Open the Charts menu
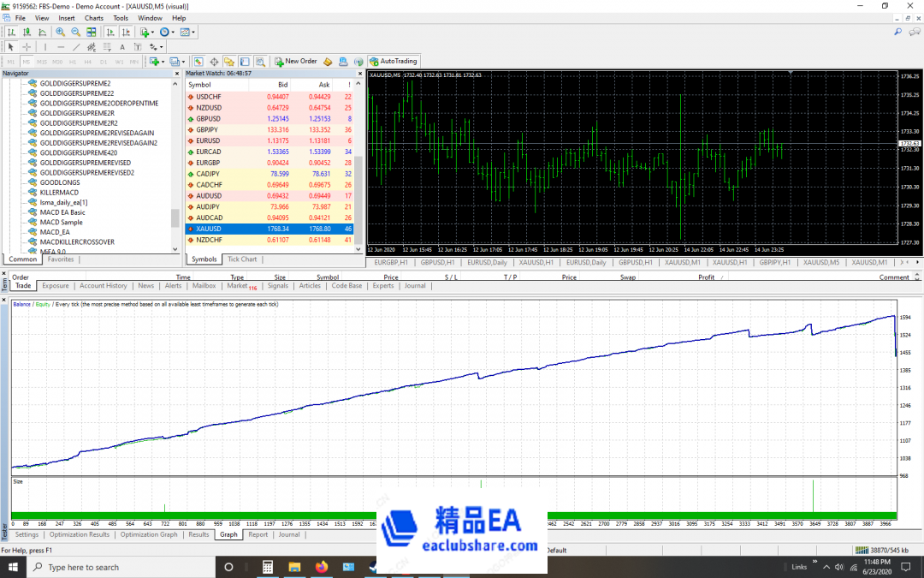This screenshot has width=924, height=578. point(93,17)
